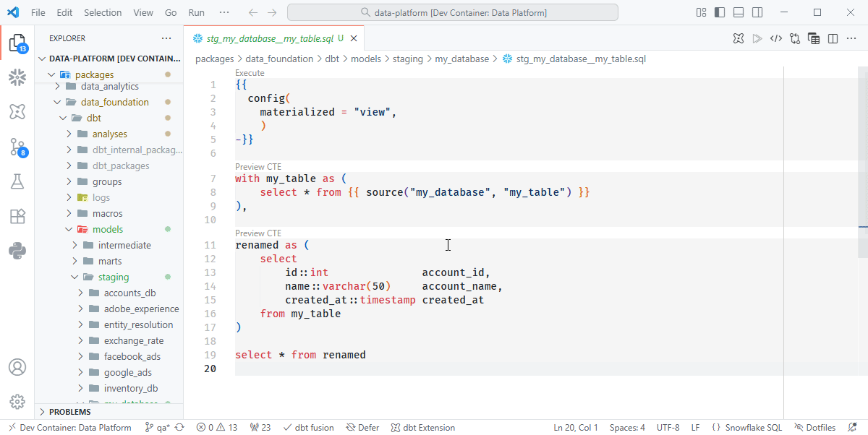
Task: Open the Python extension panel
Action: point(17,251)
